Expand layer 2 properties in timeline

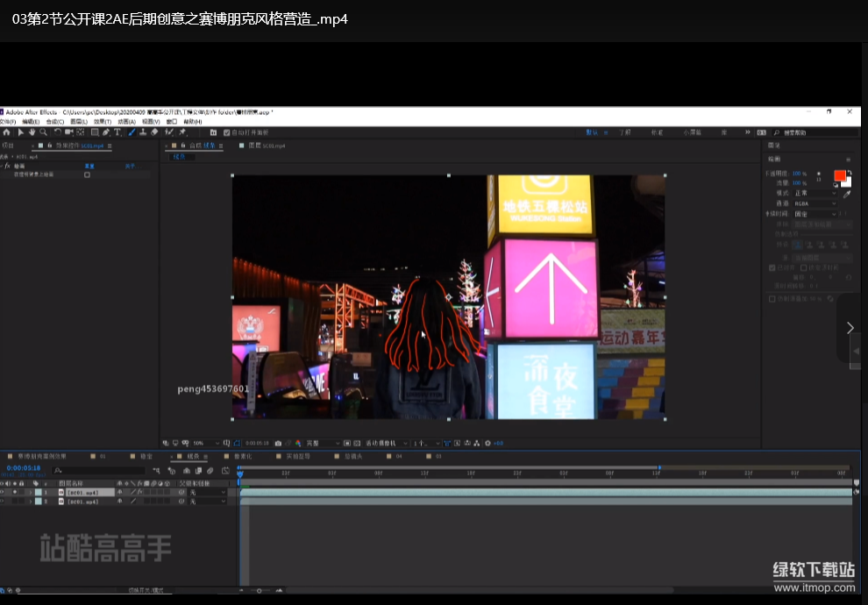click(31, 502)
